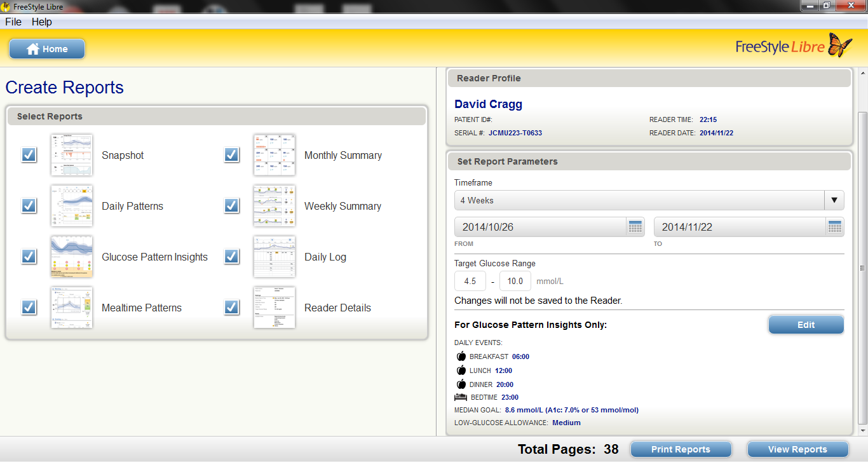Click the bedtime value 23:00
Viewport: 868px width, 462px height.
point(510,397)
